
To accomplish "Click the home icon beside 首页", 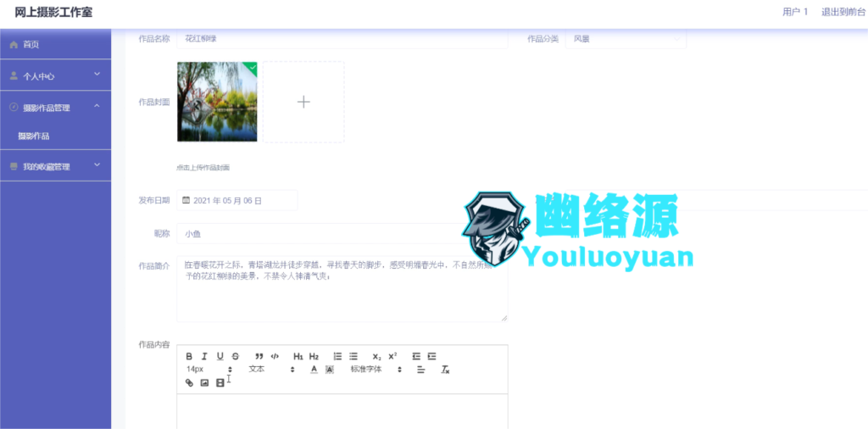I will tap(14, 44).
